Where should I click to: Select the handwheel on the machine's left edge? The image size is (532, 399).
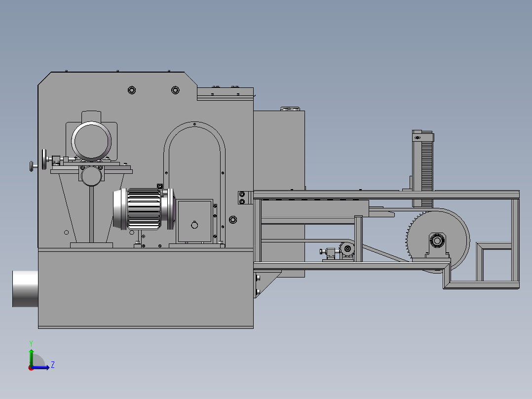pyautogui.click(x=44, y=159)
